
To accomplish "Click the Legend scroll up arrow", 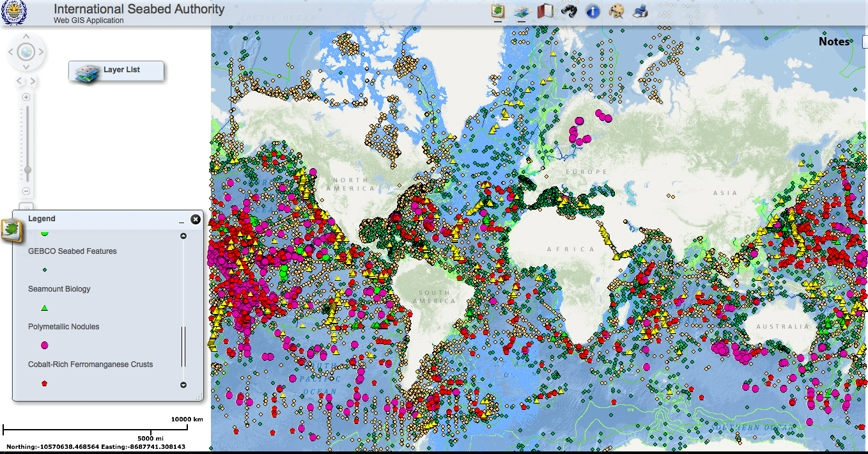I will [x=183, y=236].
